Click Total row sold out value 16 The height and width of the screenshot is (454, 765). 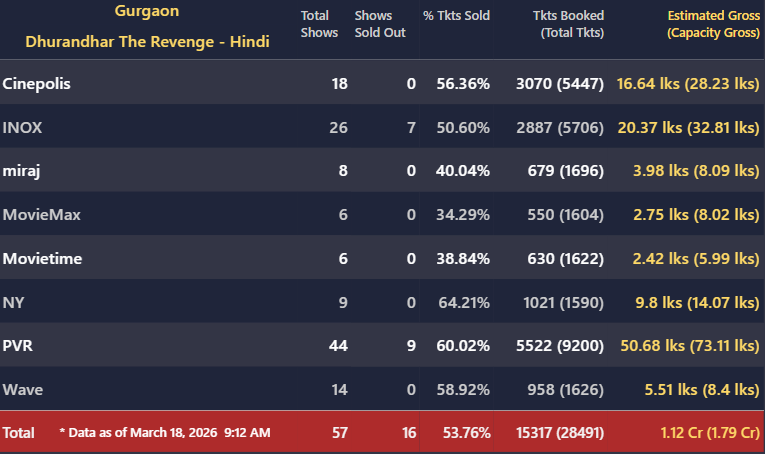409,433
